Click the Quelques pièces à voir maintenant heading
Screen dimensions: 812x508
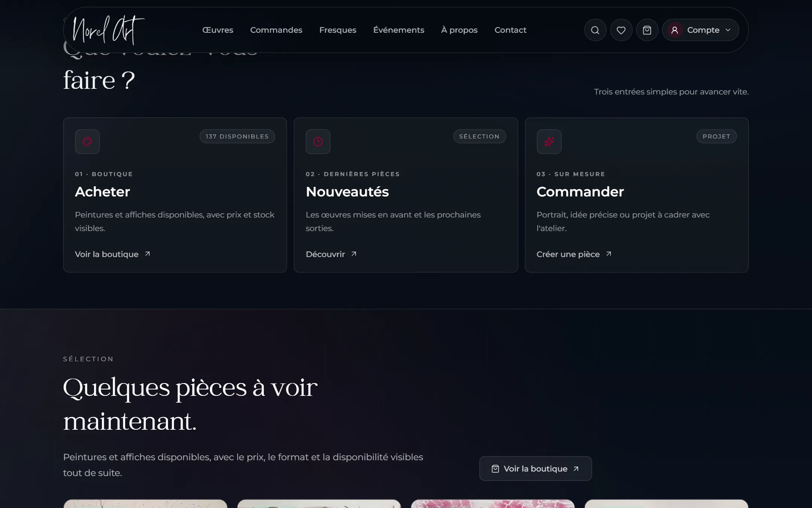pyautogui.click(x=190, y=404)
